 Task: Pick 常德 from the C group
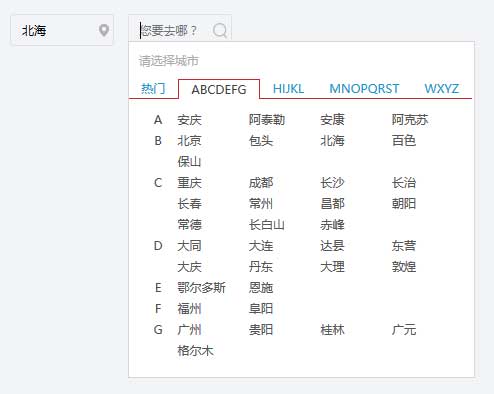coord(189,225)
